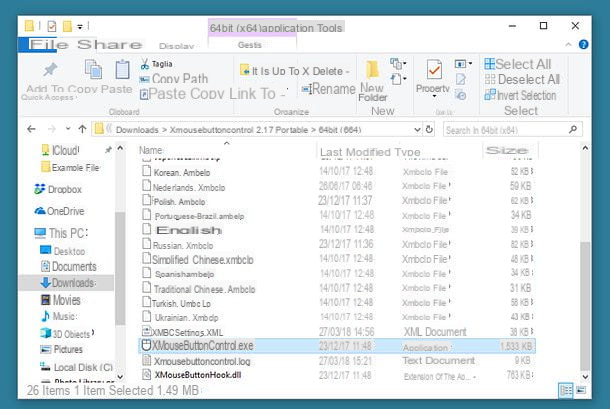This screenshot has width=610, height=409.
Task: Select the XMouseButtonControl.exe file
Action: 337,346
